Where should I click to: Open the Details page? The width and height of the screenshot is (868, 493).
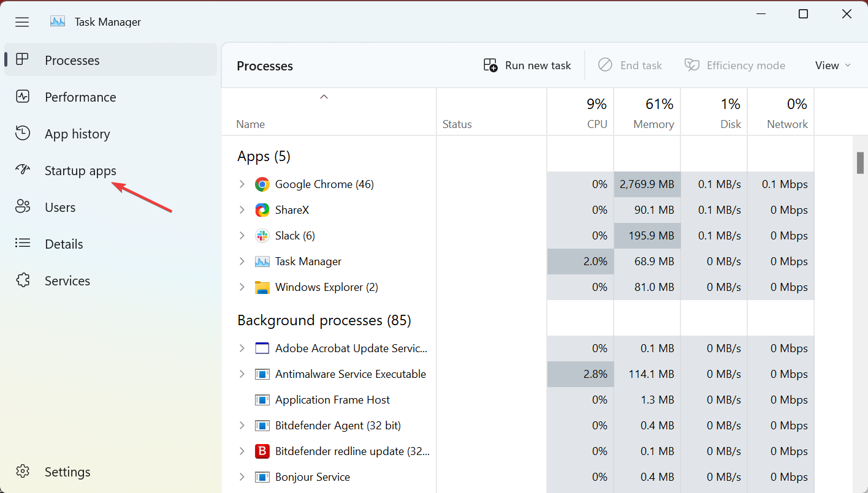point(110,244)
